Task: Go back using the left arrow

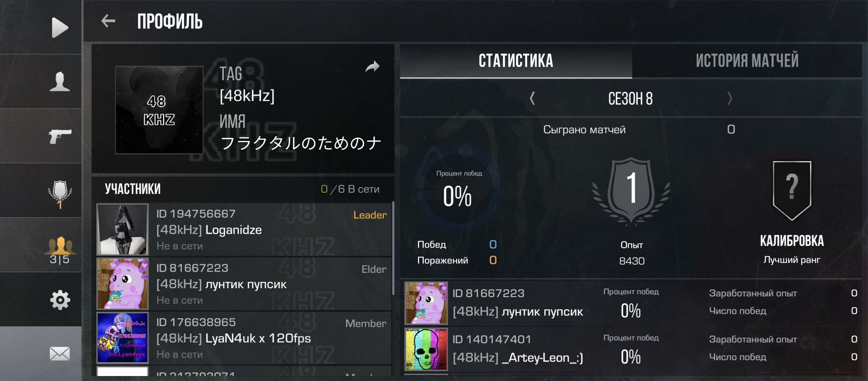Action: pyautogui.click(x=108, y=21)
